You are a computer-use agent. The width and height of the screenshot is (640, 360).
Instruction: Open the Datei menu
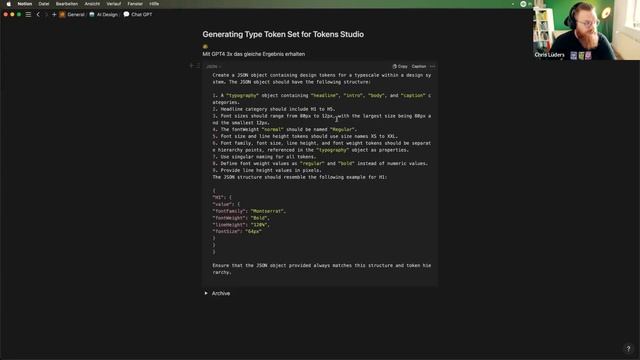(x=44, y=4)
